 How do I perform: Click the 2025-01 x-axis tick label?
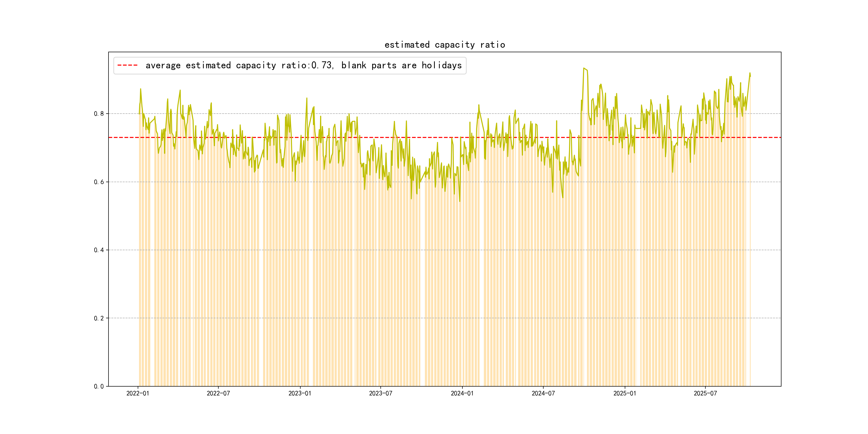pos(624,393)
